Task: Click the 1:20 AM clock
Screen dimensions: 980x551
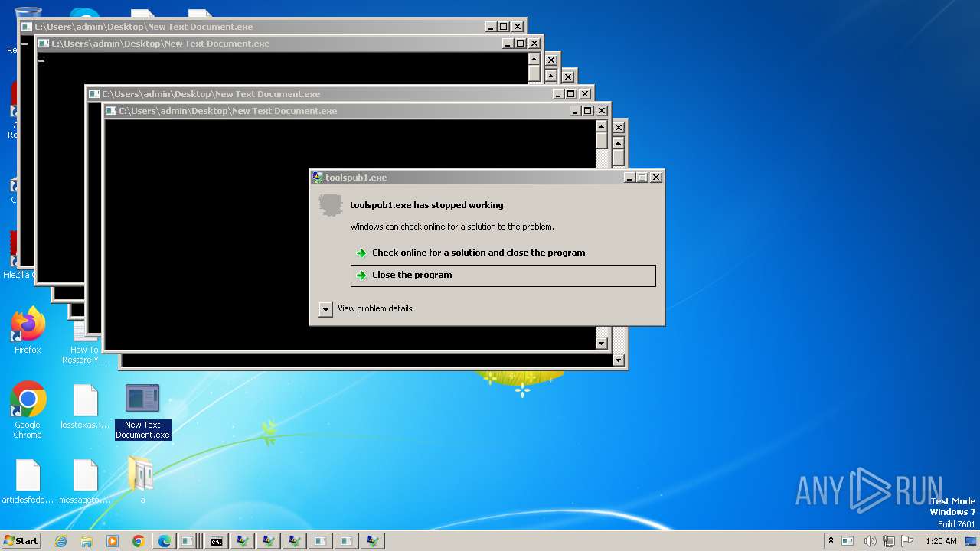Action: tap(941, 541)
